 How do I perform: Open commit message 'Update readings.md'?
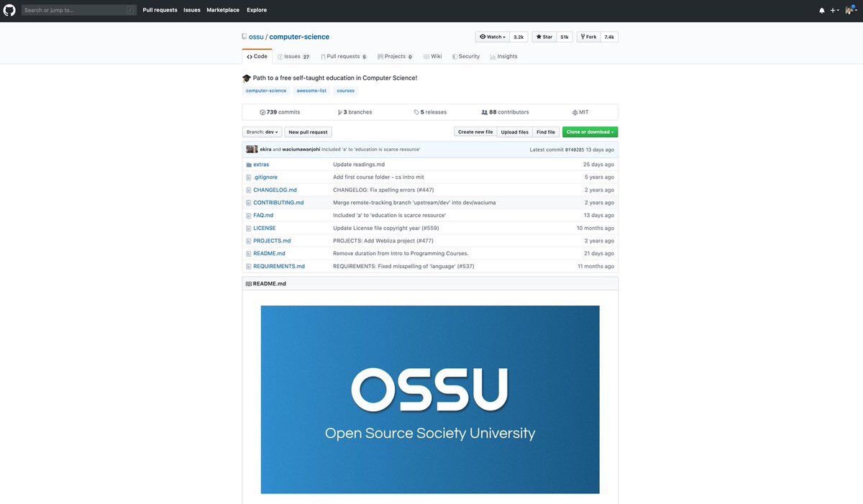359,165
